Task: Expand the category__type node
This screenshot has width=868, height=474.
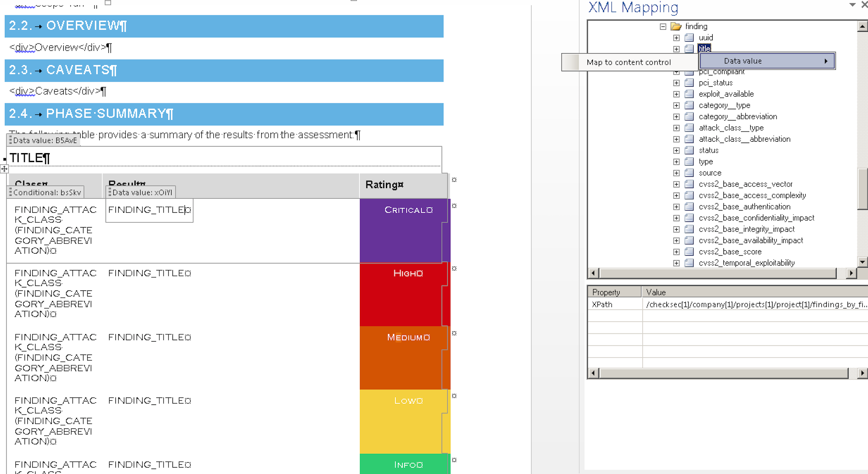Action: point(676,105)
